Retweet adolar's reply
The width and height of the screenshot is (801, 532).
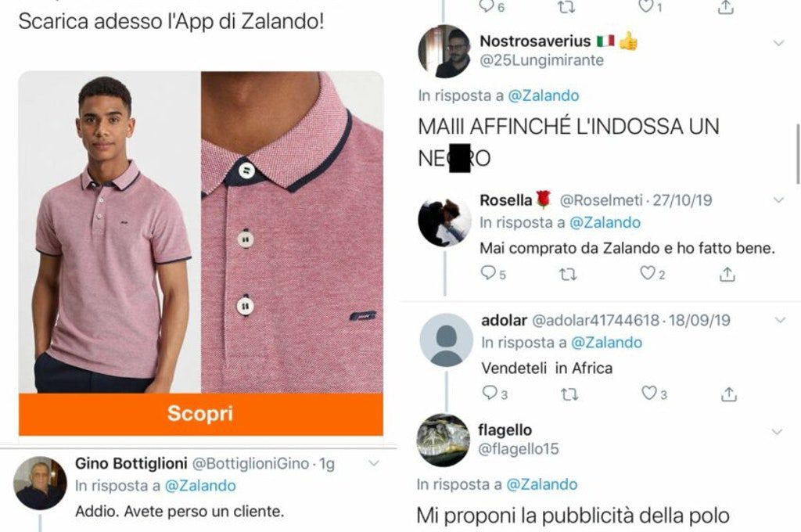point(569,394)
